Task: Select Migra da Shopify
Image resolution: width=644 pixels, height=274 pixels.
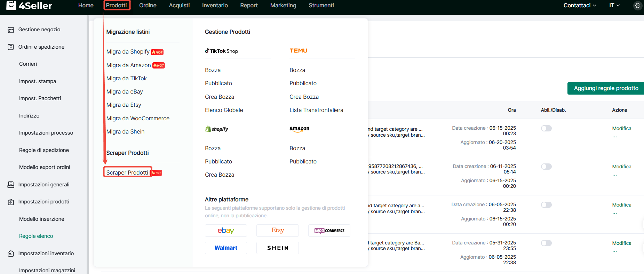Action: [x=128, y=52]
